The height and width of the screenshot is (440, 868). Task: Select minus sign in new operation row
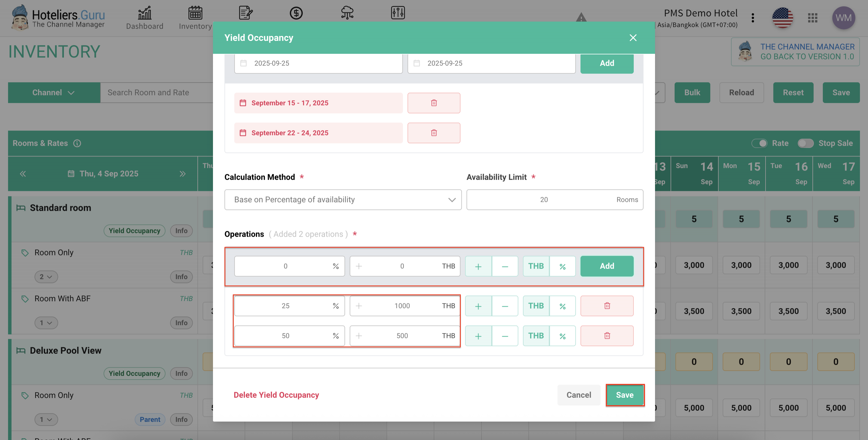pos(505,266)
